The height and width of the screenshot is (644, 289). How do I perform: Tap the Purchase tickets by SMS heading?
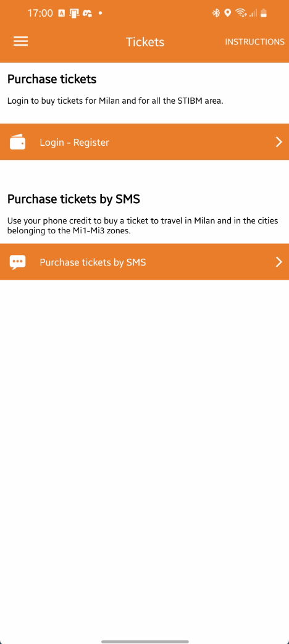tap(74, 199)
